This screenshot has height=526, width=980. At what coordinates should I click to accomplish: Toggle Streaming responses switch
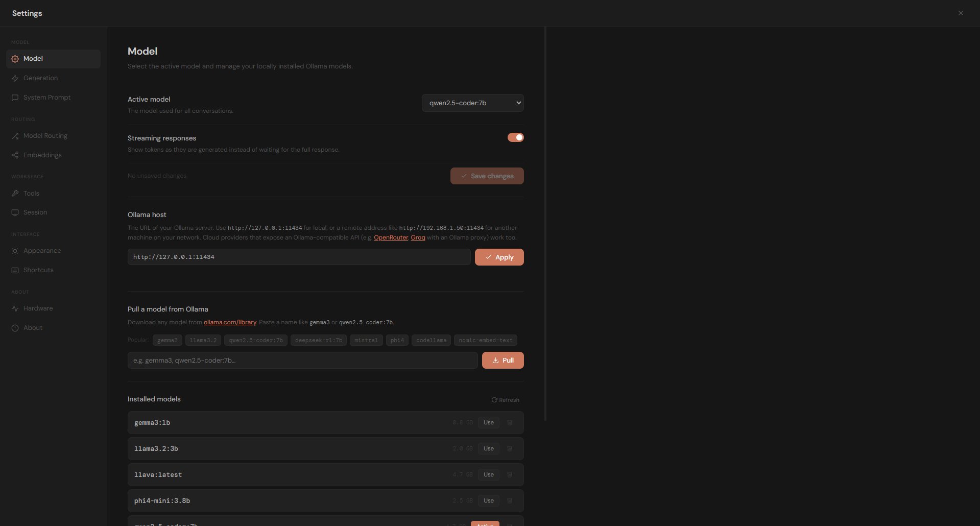point(515,137)
